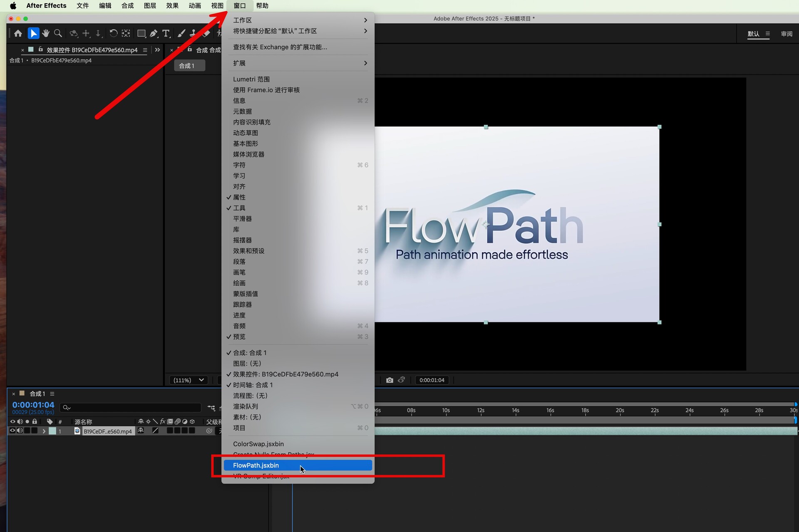Screen dimensions: 799x532
Task: Open the 默认 workspace options menu
Action: click(x=767, y=34)
